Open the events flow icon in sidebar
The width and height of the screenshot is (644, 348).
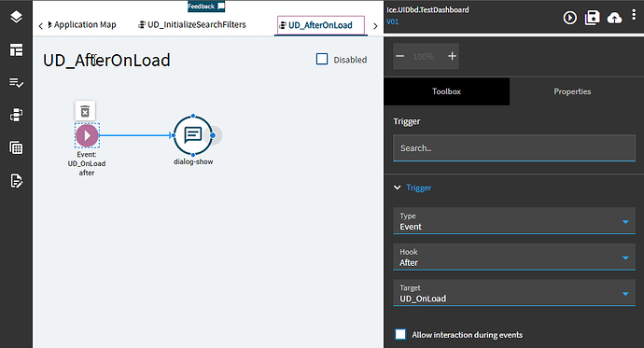[x=16, y=115]
